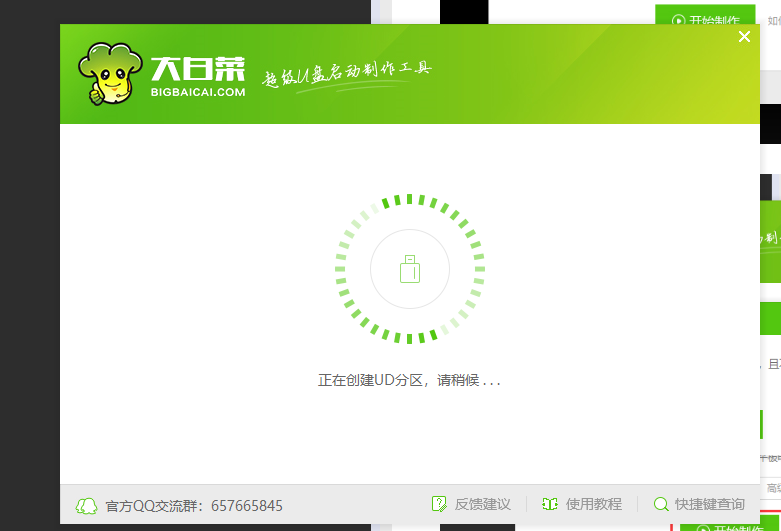Click the 官方QQ交流群 label

coord(154,506)
